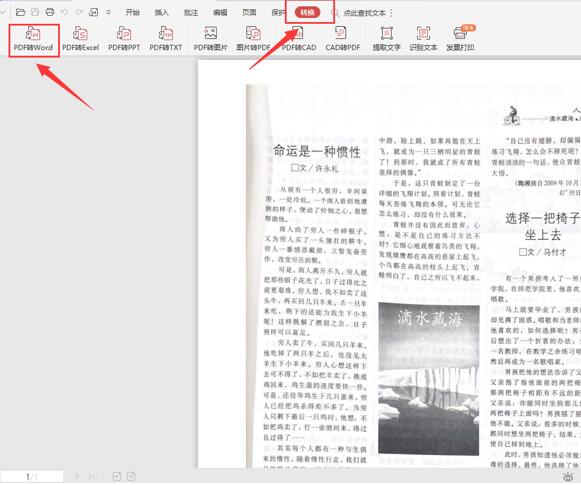Screen dimensions: 581x485
Task: Save the document with the save icon
Action: pyautogui.click(x=35, y=13)
